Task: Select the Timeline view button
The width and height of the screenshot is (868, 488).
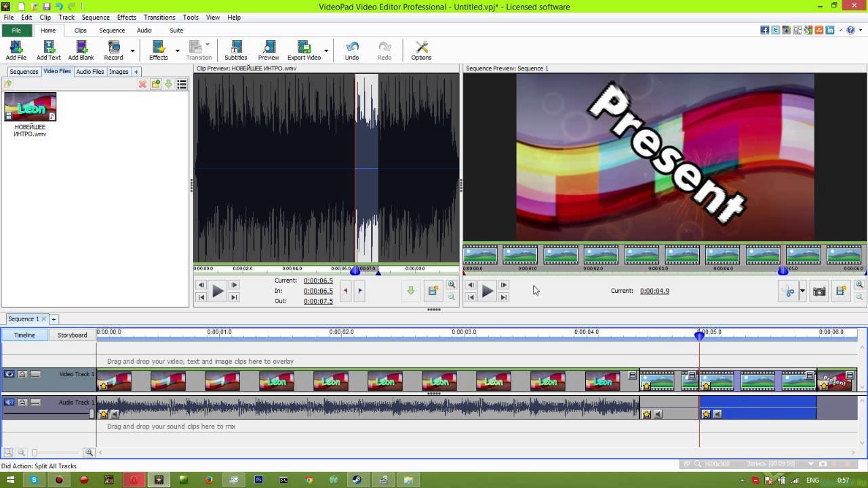Action: (x=24, y=335)
